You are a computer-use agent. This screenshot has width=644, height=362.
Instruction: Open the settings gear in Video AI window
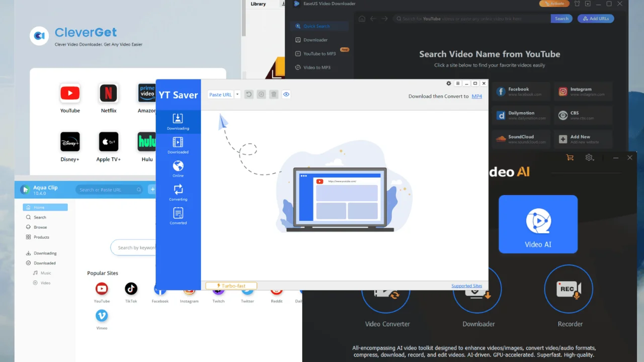[x=589, y=157]
